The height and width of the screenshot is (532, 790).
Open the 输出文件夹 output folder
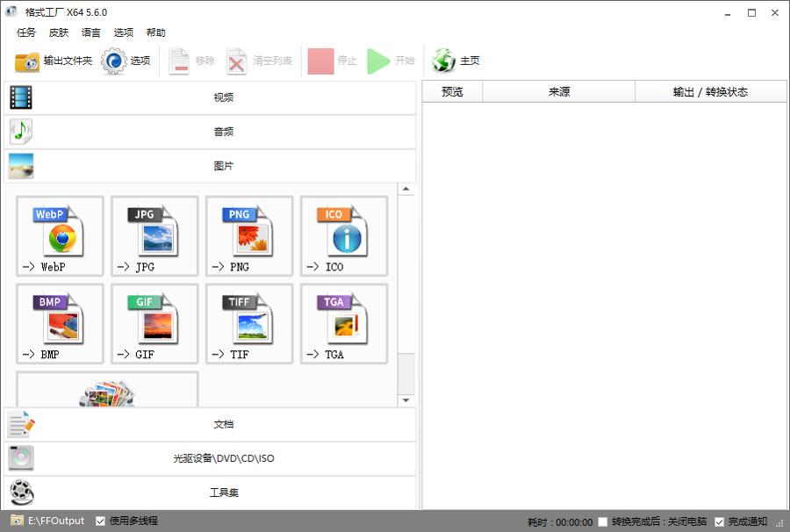54,61
